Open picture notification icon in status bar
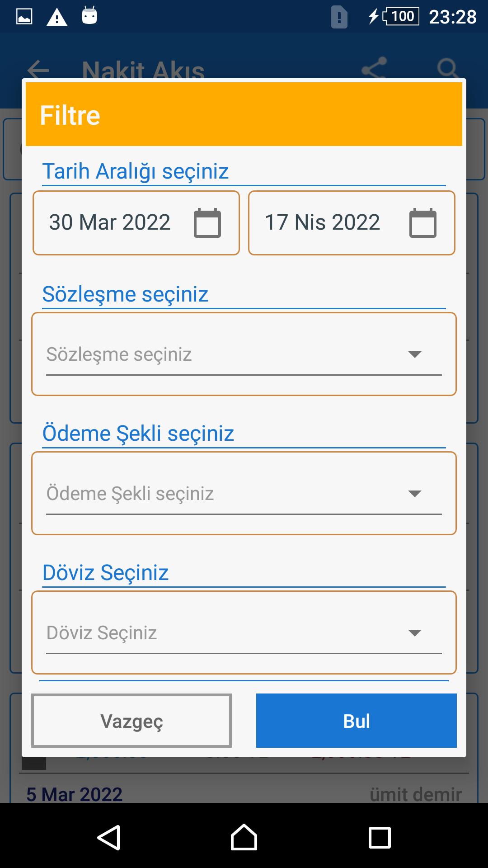Image resolution: width=488 pixels, height=868 pixels. click(x=24, y=17)
